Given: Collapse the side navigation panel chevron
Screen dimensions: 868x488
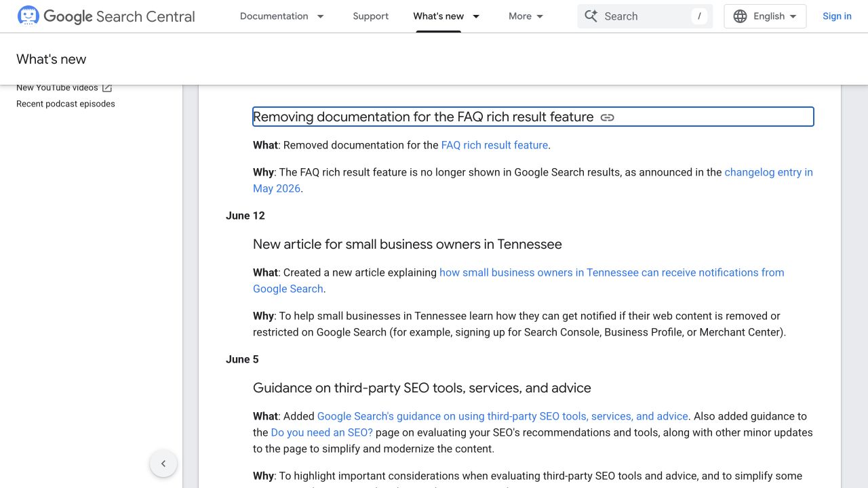Looking at the screenshot, I should 163,464.
